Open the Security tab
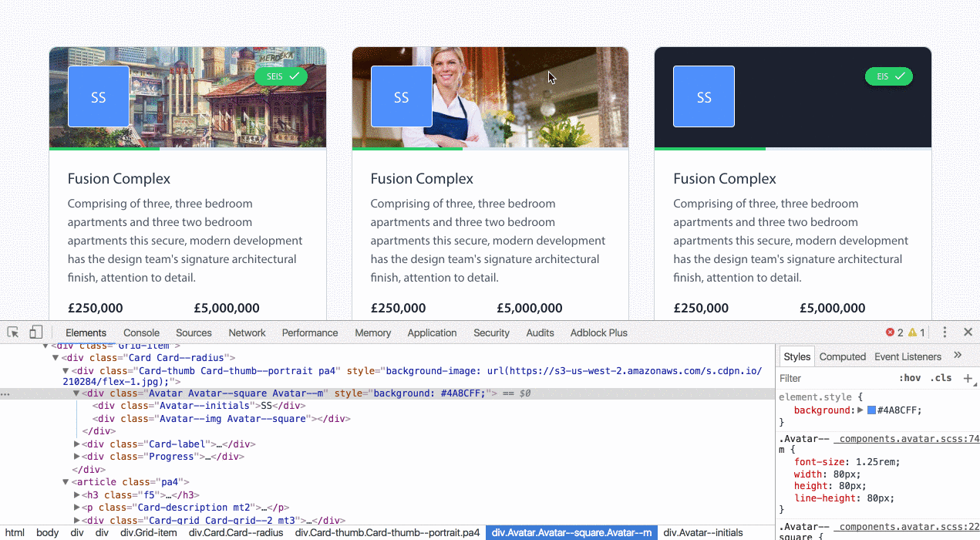The image size is (980, 540). point(492,332)
